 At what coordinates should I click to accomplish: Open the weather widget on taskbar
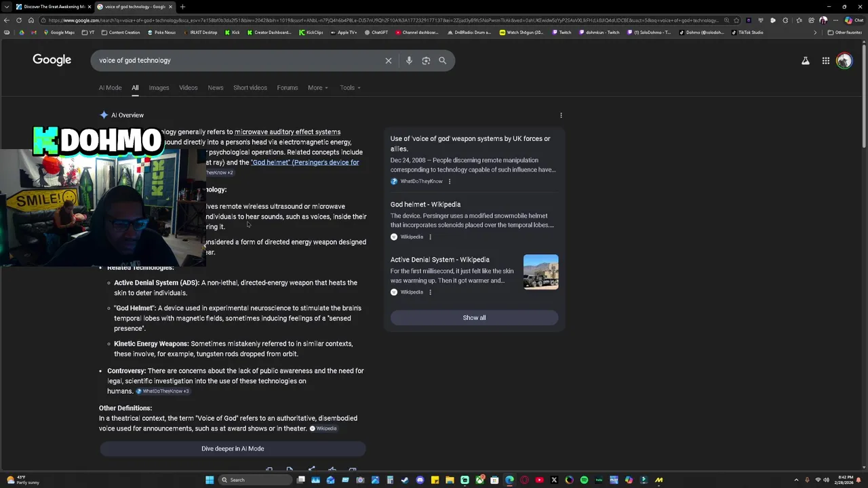click(x=23, y=480)
